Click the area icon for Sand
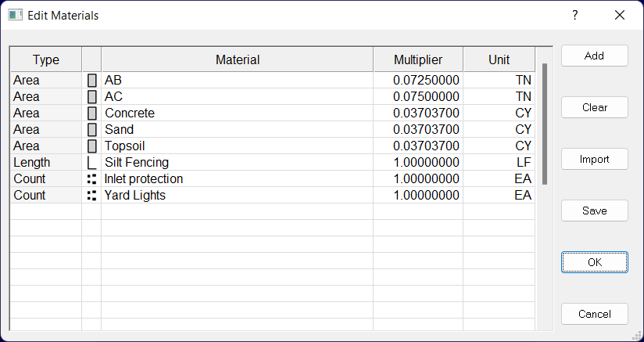Image resolution: width=644 pixels, height=342 pixels. (x=92, y=130)
